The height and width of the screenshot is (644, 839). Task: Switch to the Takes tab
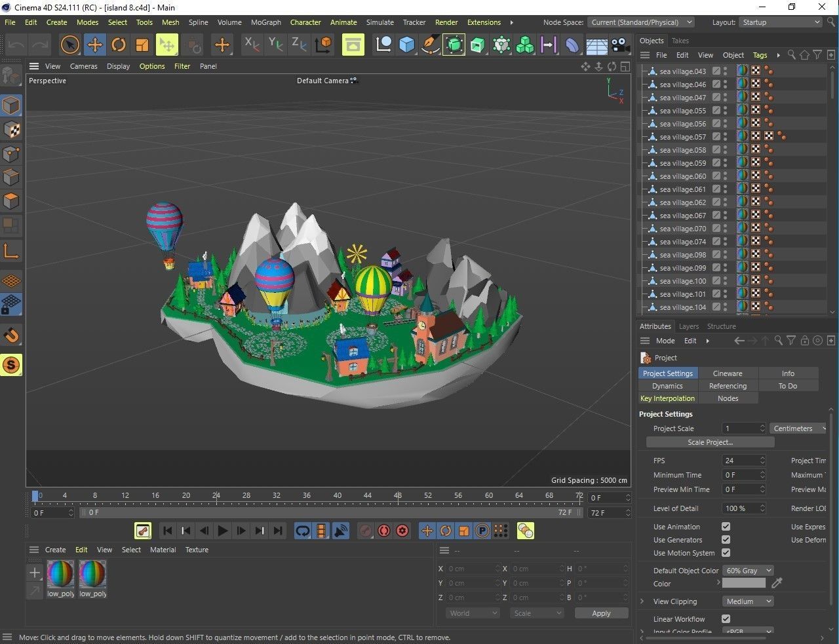680,41
